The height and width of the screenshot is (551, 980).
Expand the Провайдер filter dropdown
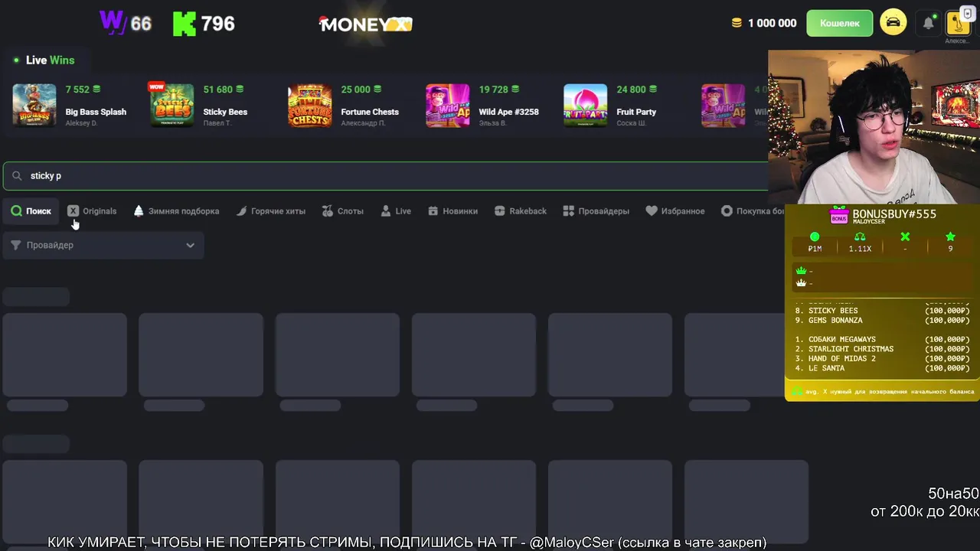click(x=103, y=245)
